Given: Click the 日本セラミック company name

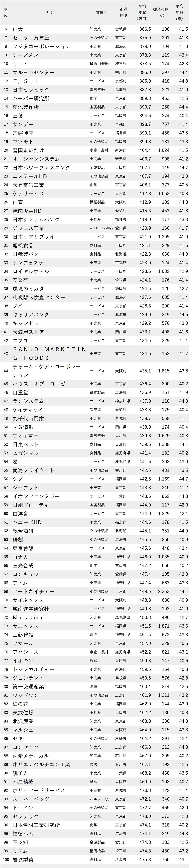Looking at the screenshot, I should click(x=31, y=90).
